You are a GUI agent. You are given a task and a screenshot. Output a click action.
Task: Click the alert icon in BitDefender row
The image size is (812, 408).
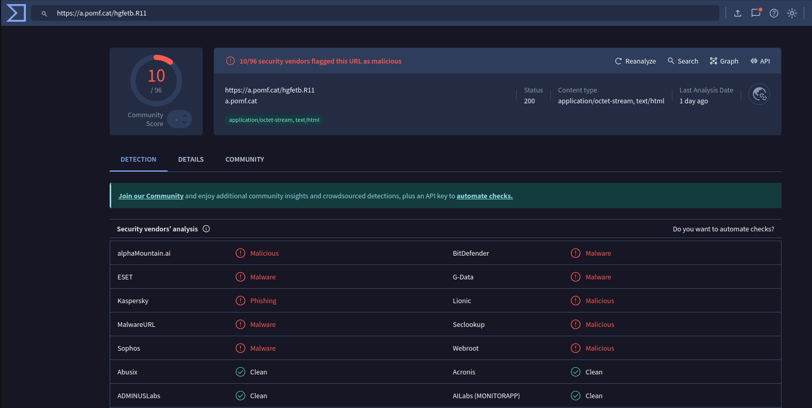pos(575,253)
